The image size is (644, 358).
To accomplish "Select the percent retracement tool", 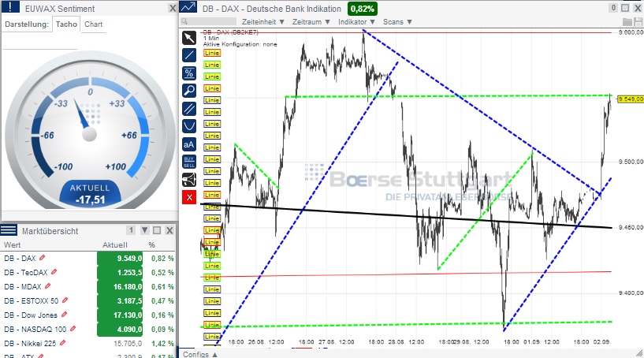I will point(189,73).
